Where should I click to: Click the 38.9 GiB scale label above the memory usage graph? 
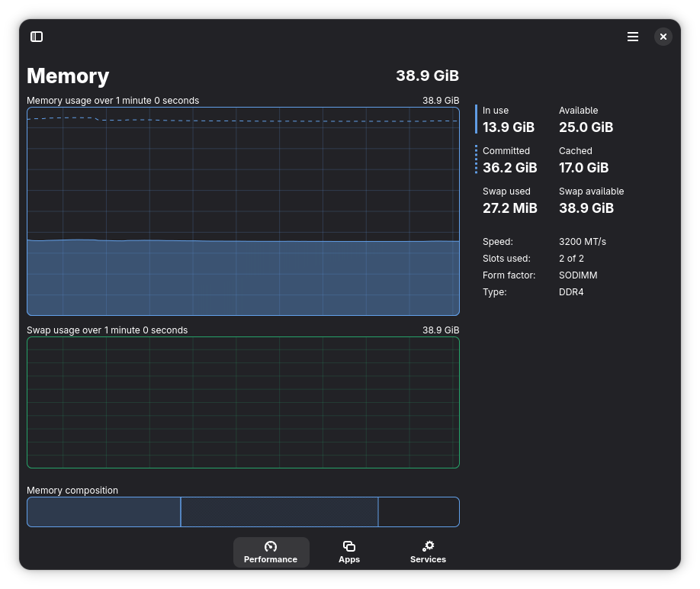[441, 101]
